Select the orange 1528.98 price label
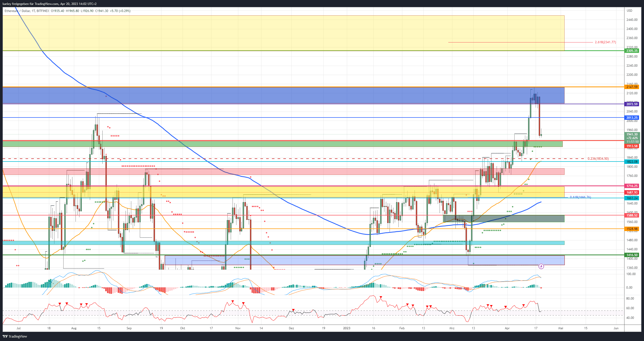Image resolution: width=644 pixels, height=341 pixels. (632, 229)
